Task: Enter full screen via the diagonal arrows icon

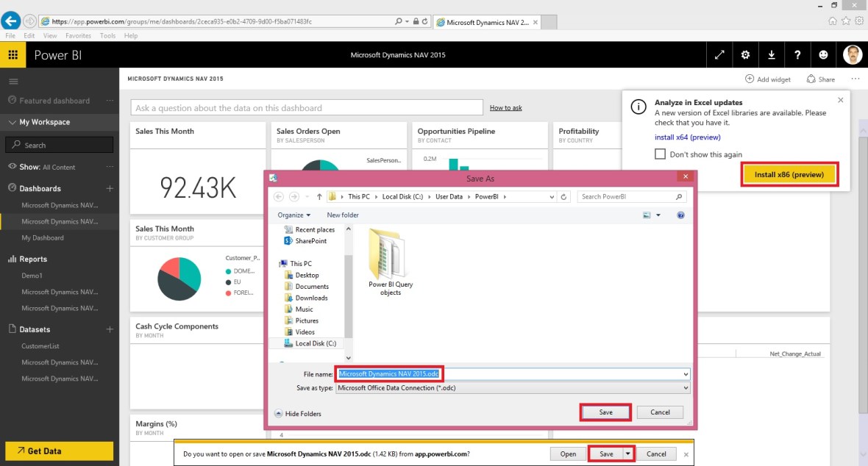Action: [719, 54]
